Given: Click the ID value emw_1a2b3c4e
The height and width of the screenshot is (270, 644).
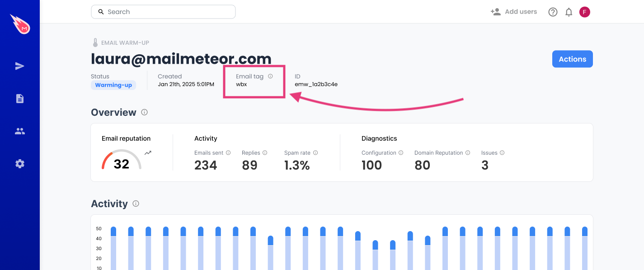Looking at the screenshot, I should point(316,84).
